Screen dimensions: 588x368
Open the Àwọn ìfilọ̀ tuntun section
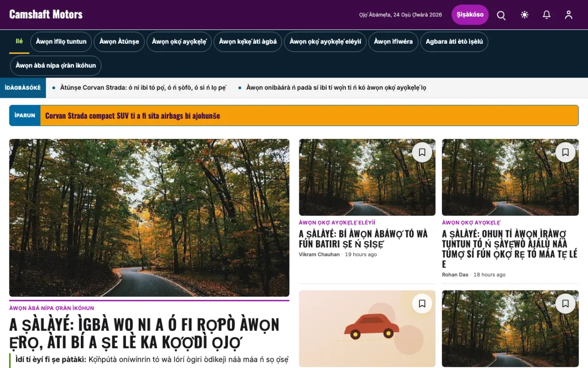pos(61,42)
